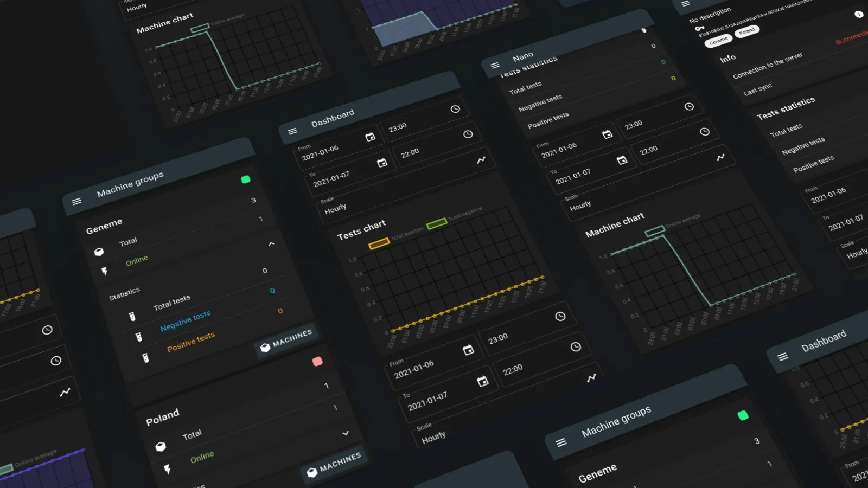
Task: Toggle Online average legend on Nano Machine chart
Action: coord(655,230)
